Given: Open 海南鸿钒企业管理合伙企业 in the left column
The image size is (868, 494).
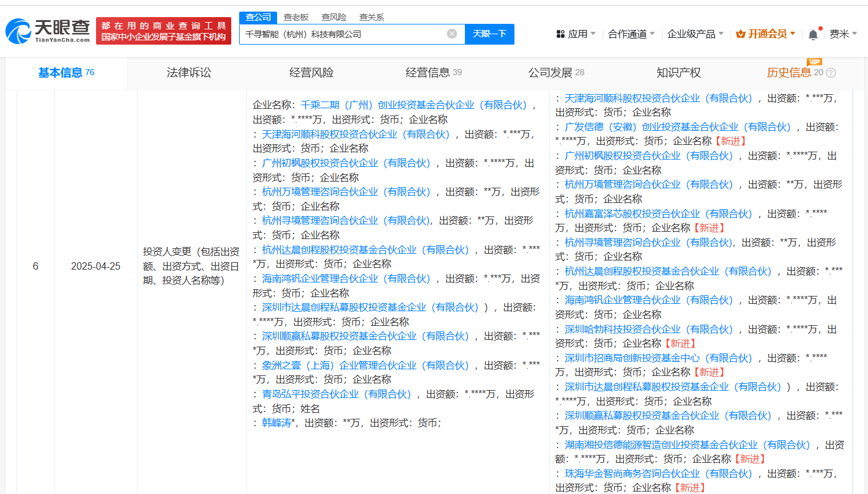Looking at the screenshot, I should pyautogui.click(x=346, y=279).
